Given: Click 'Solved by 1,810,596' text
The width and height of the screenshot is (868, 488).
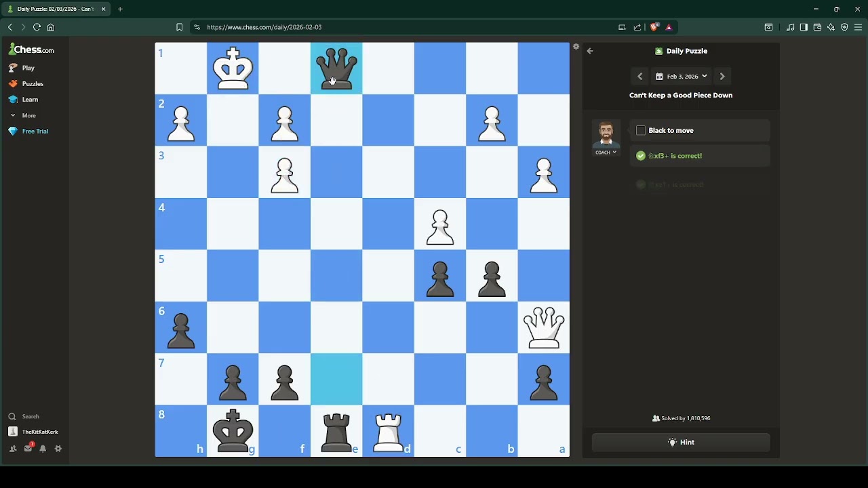Looking at the screenshot, I should pyautogui.click(x=681, y=418).
